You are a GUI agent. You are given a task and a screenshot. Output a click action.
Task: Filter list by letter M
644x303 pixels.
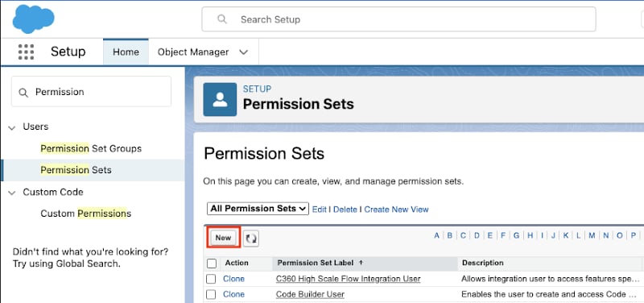click(x=592, y=235)
